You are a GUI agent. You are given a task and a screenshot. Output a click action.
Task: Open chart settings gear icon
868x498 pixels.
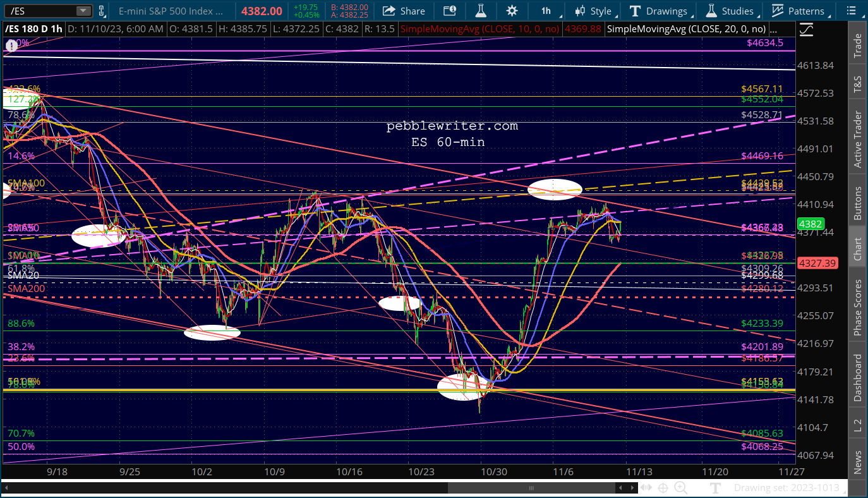(512, 11)
